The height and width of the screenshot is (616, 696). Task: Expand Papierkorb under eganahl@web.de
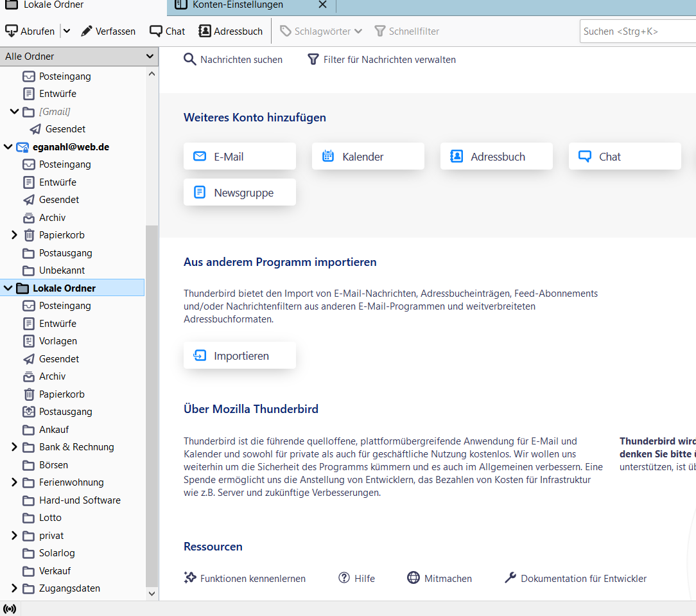pyautogui.click(x=14, y=235)
